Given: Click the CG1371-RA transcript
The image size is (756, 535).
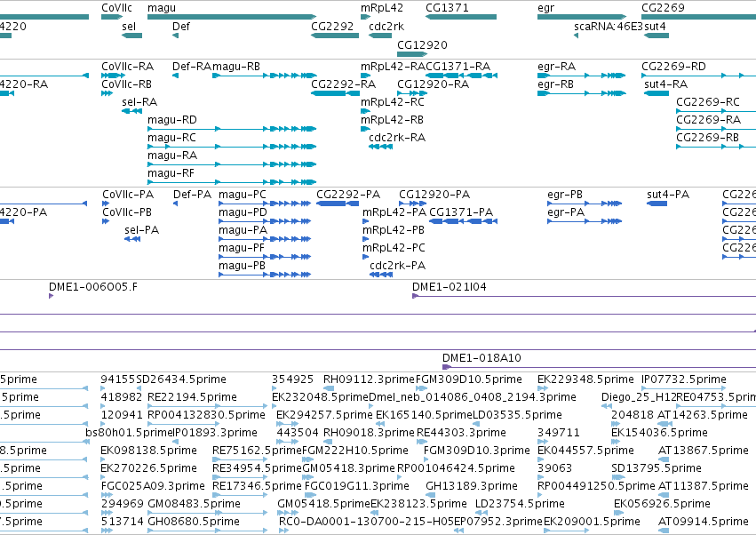Looking at the screenshot, I should [461, 76].
